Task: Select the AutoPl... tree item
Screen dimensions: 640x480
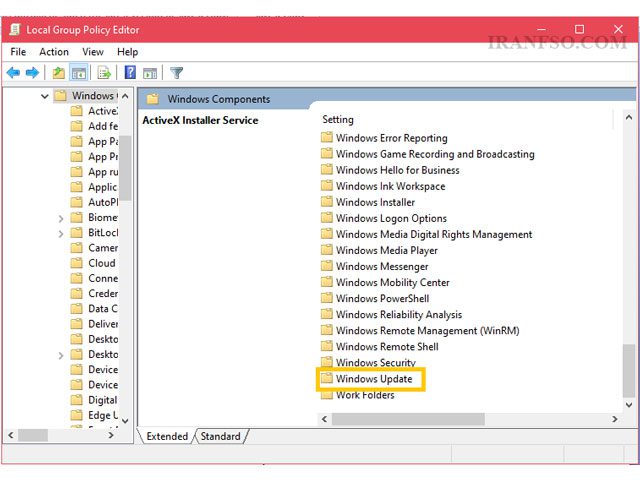Action: coord(95,202)
